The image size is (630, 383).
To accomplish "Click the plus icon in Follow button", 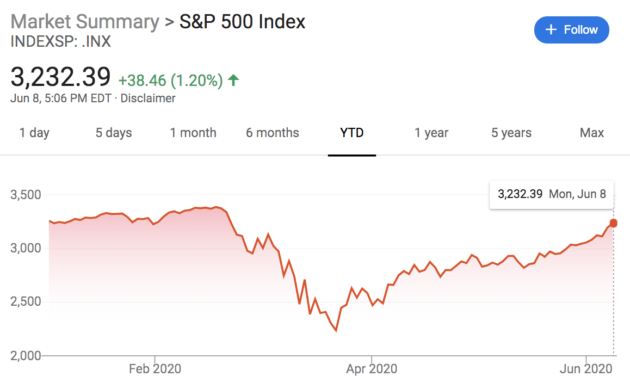I will tap(551, 30).
